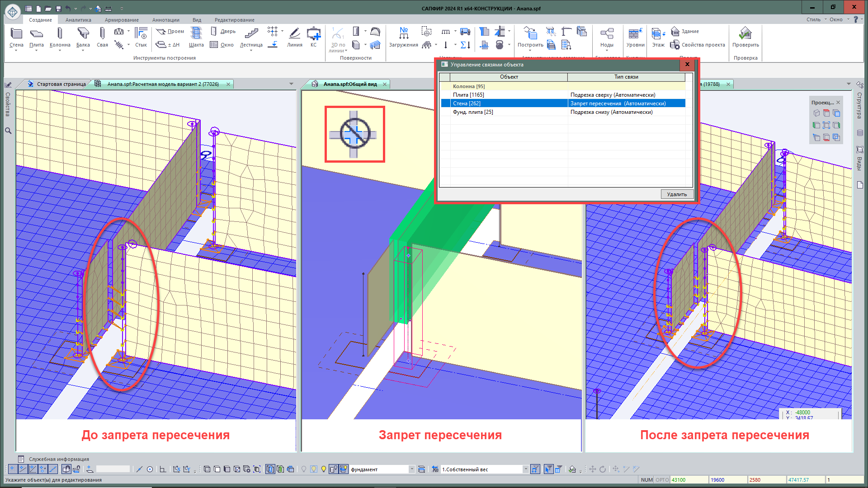Select the Плита [1165] row in the table
Viewport: 868px width, 488px height.
[468, 95]
